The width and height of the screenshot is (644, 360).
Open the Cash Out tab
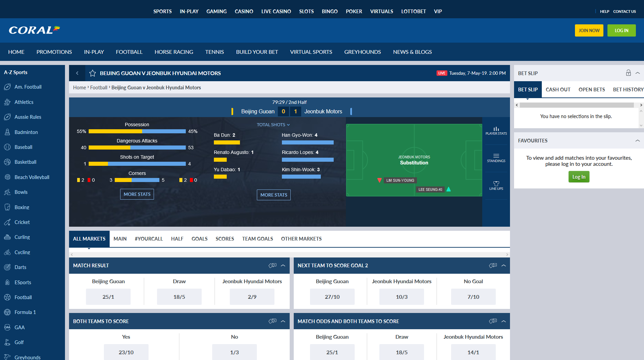click(558, 90)
